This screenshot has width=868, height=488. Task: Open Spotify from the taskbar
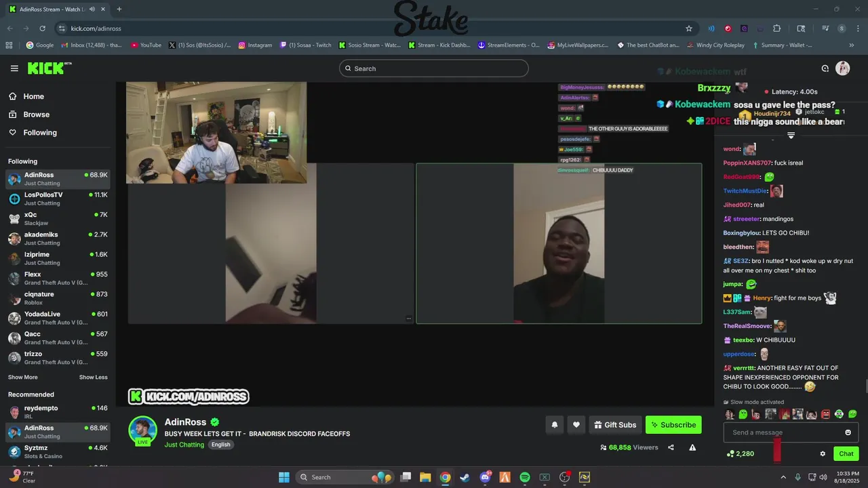525,477
